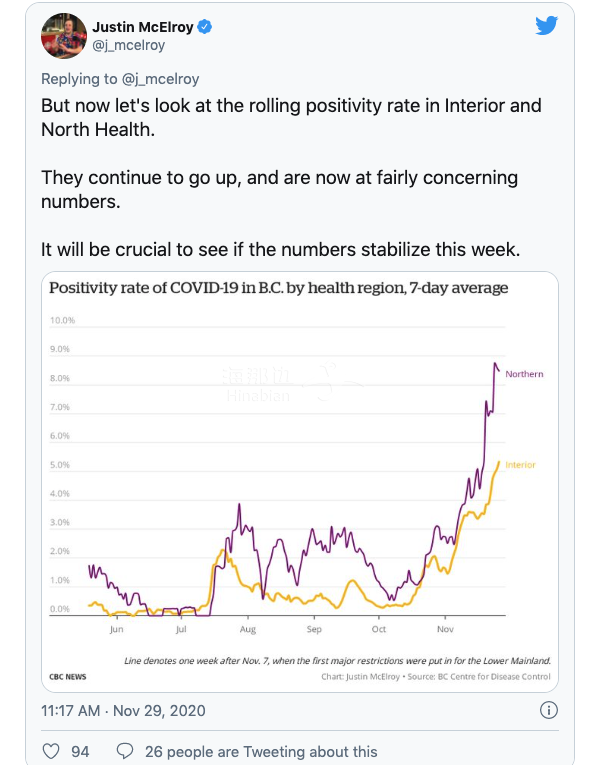
Task: Like the tweet with the heart icon
Action: point(51,751)
